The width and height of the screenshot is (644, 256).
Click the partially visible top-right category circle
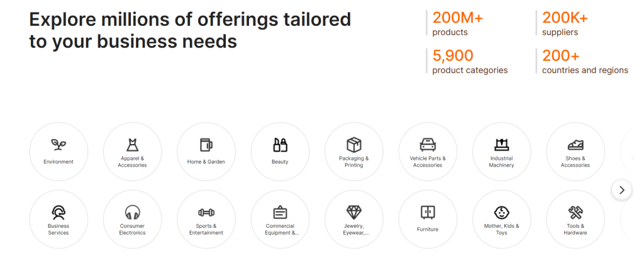(631, 152)
